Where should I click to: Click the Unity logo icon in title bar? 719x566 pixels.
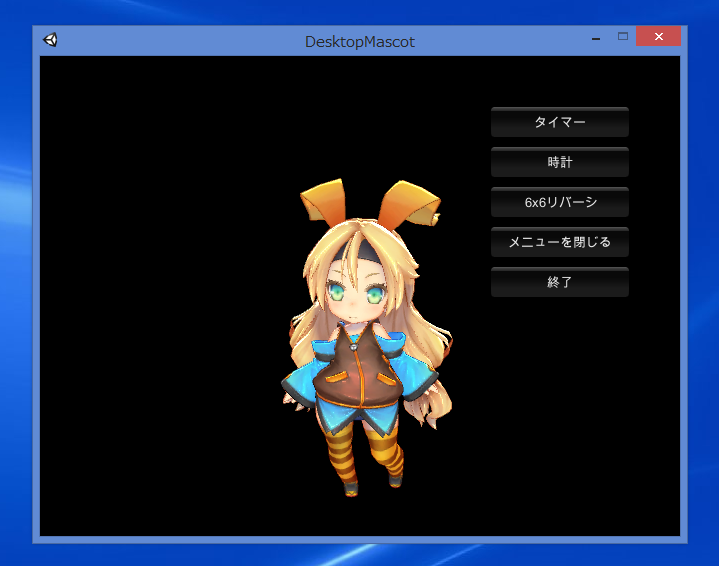[x=50, y=40]
